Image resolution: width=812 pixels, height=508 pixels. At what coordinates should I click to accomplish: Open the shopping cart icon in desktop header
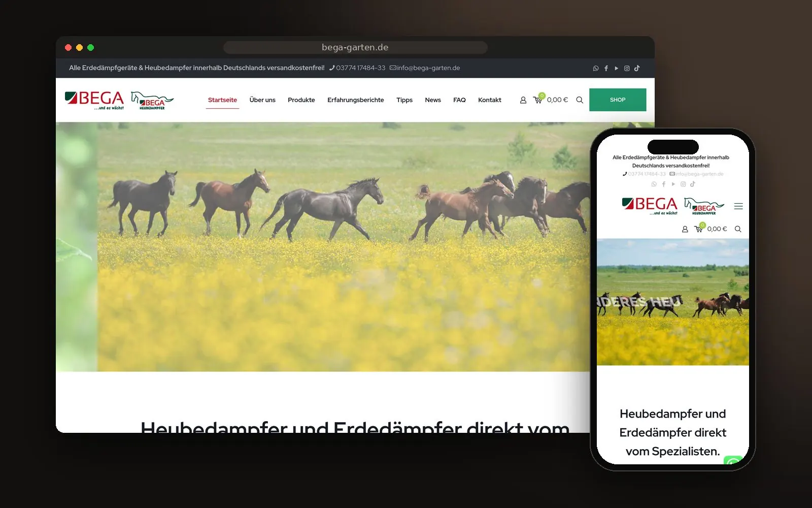(538, 99)
